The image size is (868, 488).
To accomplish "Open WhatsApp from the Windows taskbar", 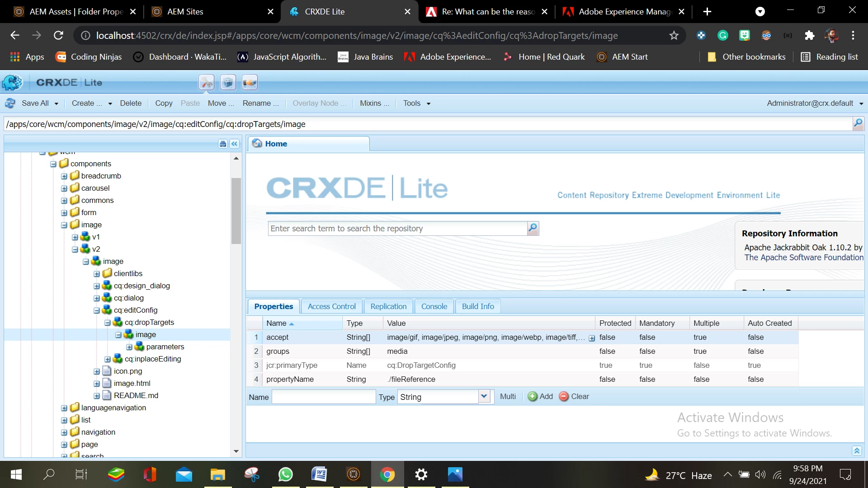I will coord(286,474).
